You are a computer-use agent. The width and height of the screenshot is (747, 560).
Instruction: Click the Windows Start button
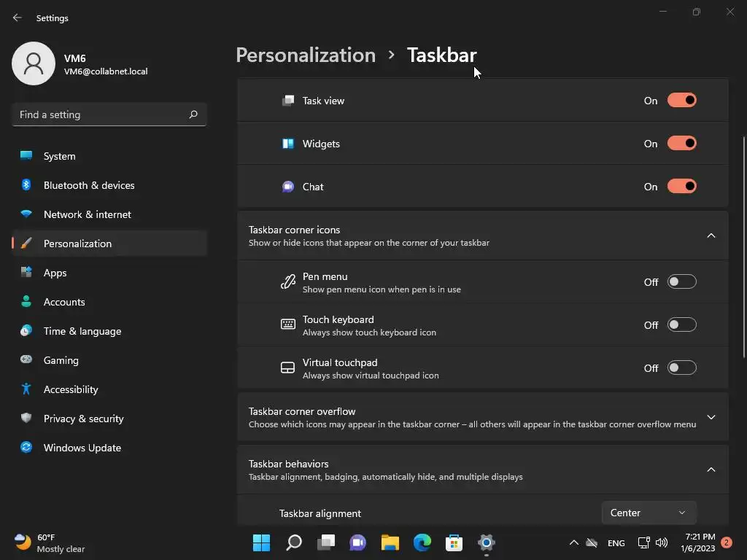click(262, 542)
